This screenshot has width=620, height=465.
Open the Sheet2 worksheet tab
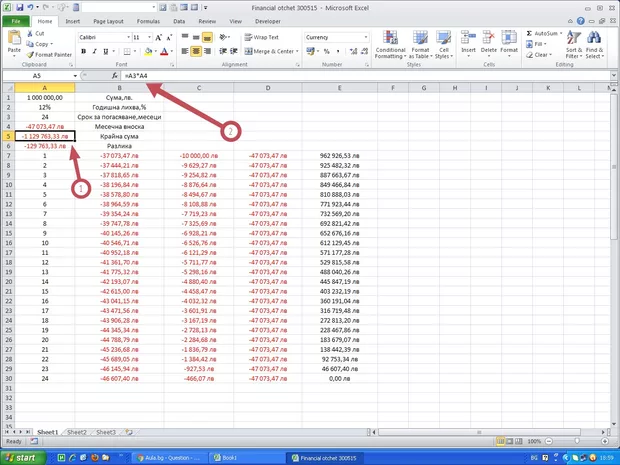point(76,432)
